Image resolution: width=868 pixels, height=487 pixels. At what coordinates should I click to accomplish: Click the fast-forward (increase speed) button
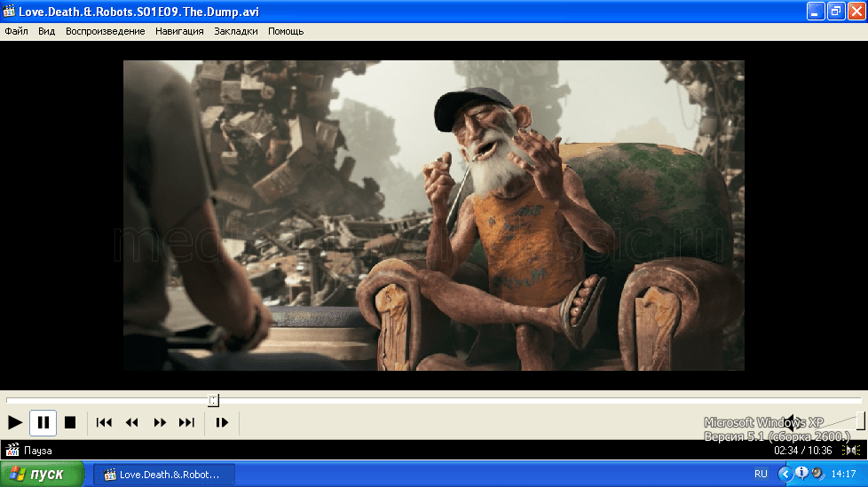point(160,423)
